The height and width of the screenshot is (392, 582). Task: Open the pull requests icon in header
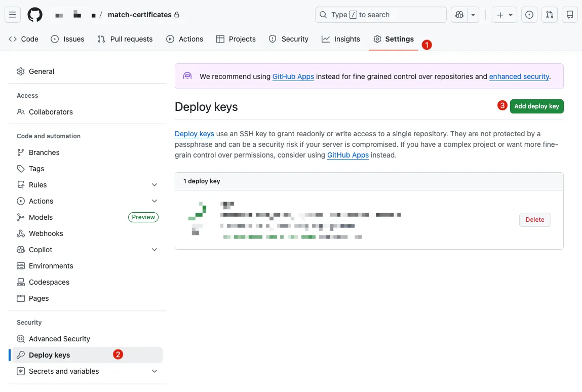click(x=550, y=15)
